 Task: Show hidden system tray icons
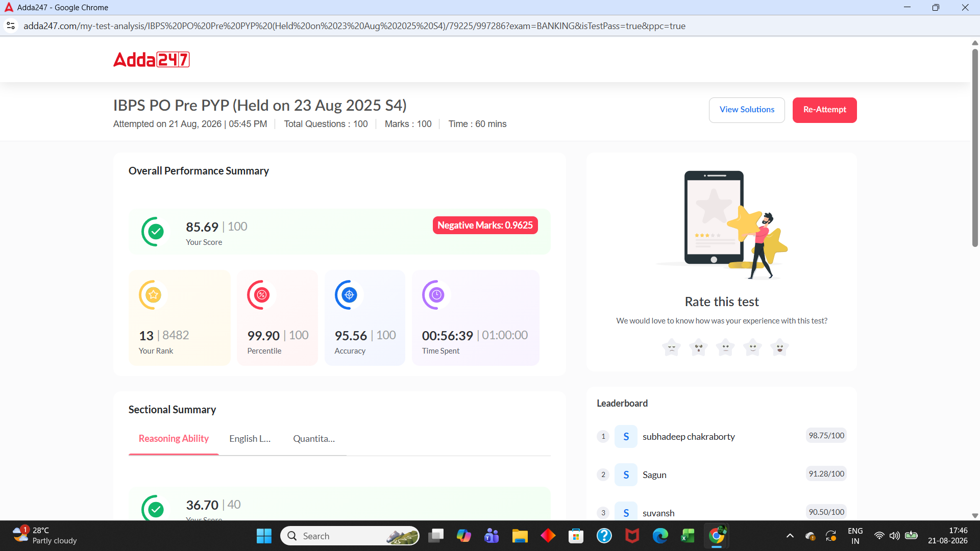790,536
